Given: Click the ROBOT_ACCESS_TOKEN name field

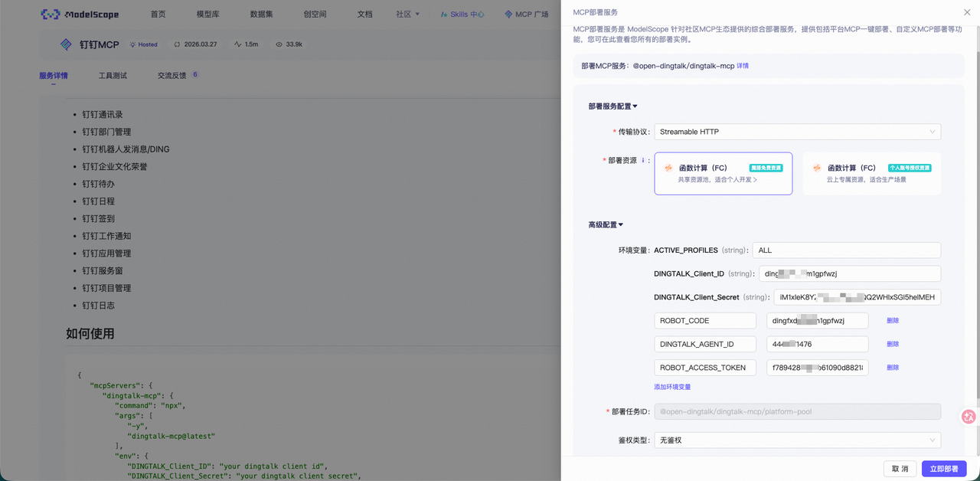Looking at the screenshot, I should (x=705, y=368).
